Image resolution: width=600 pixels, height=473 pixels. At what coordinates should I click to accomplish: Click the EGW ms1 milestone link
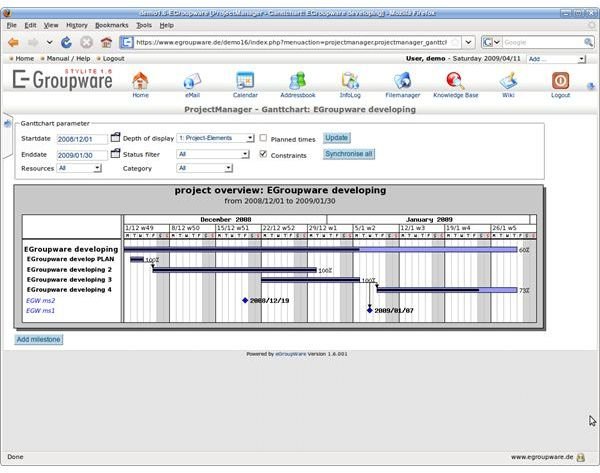[41, 310]
